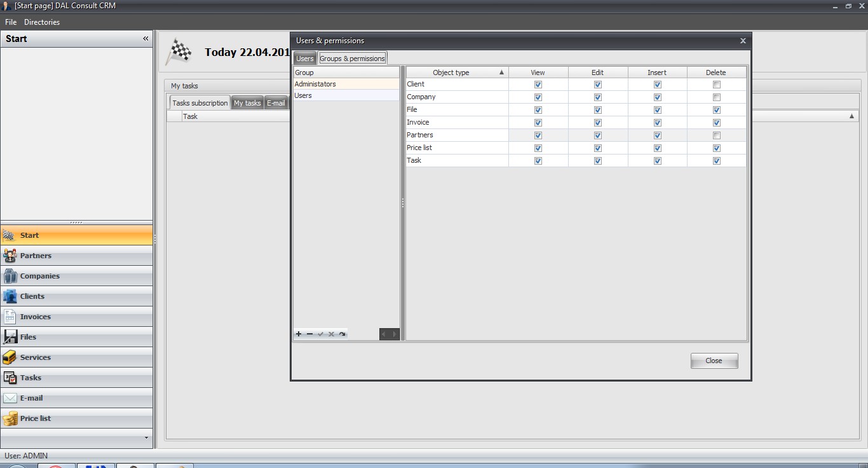Add a new group with the plus icon
Viewport: 868px width, 468px height.
(299, 334)
